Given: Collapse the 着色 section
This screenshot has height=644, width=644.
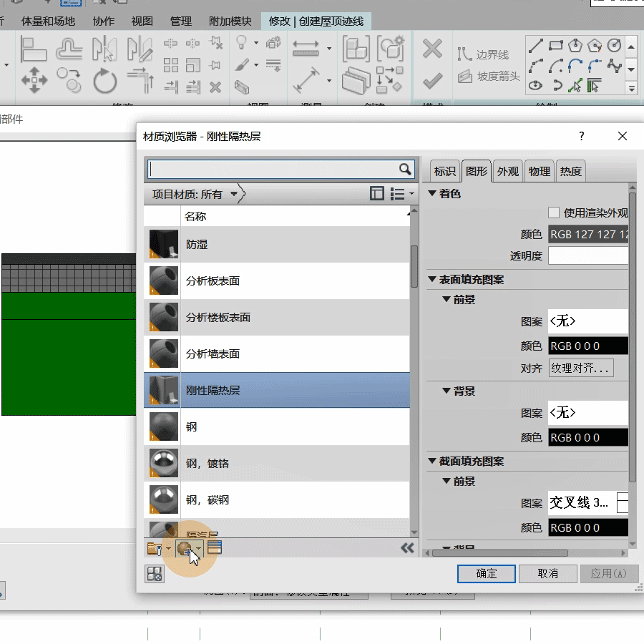Looking at the screenshot, I should point(432,194).
